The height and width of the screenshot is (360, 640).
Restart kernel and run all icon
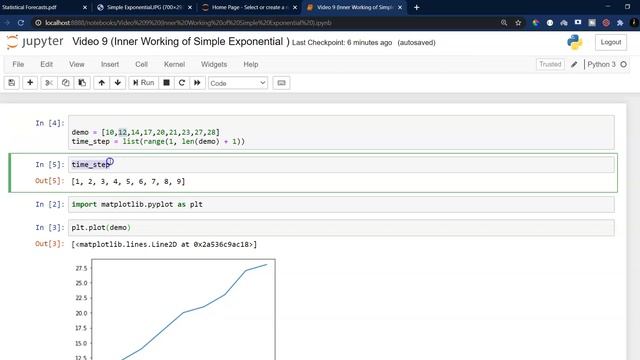(x=197, y=83)
